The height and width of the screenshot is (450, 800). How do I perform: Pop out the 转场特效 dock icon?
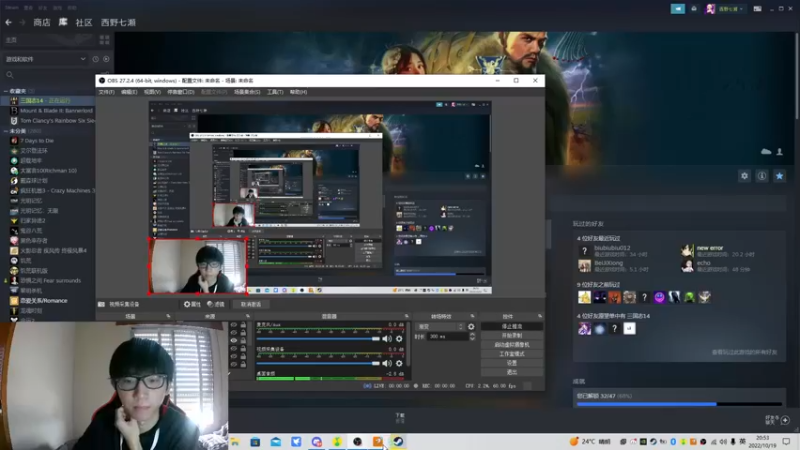tap(472, 316)
